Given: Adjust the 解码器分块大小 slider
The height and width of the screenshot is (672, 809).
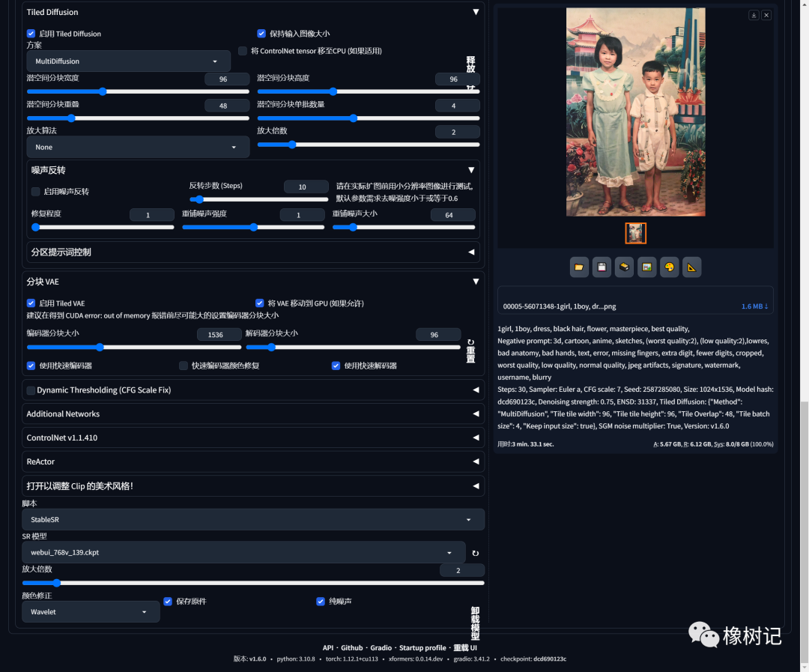Looking at the screenshot, I should coord(353,348).
